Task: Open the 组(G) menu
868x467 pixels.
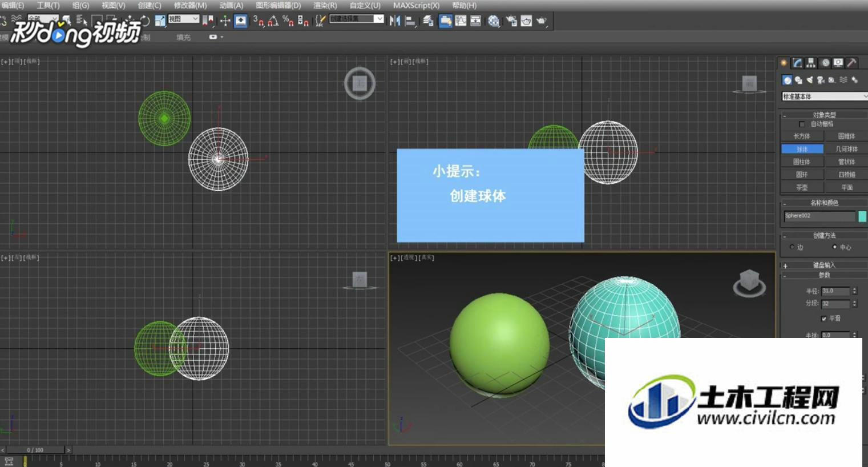Action: [80, 5]
